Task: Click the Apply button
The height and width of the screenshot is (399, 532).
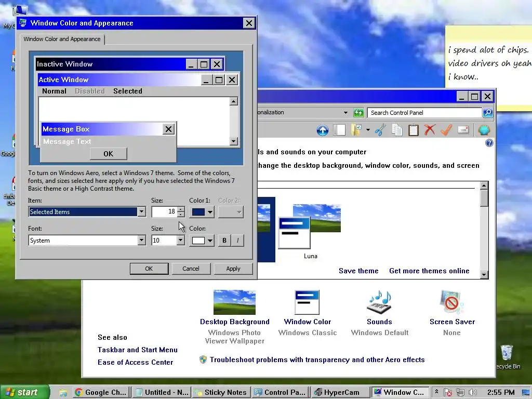Action: 233,269
